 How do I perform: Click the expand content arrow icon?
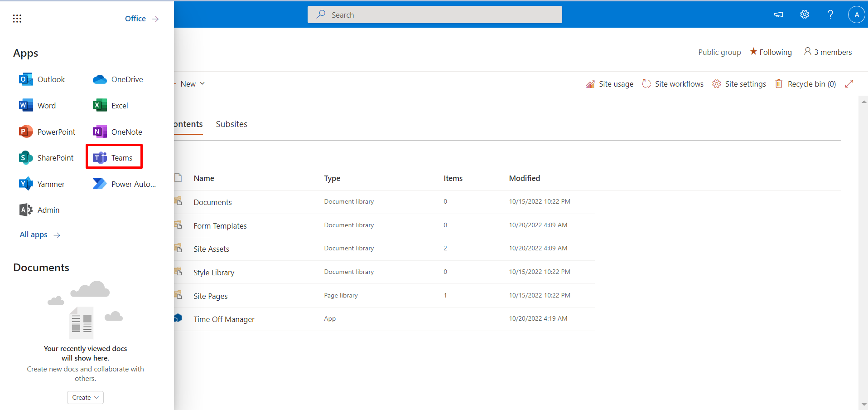tap(849, 84)
